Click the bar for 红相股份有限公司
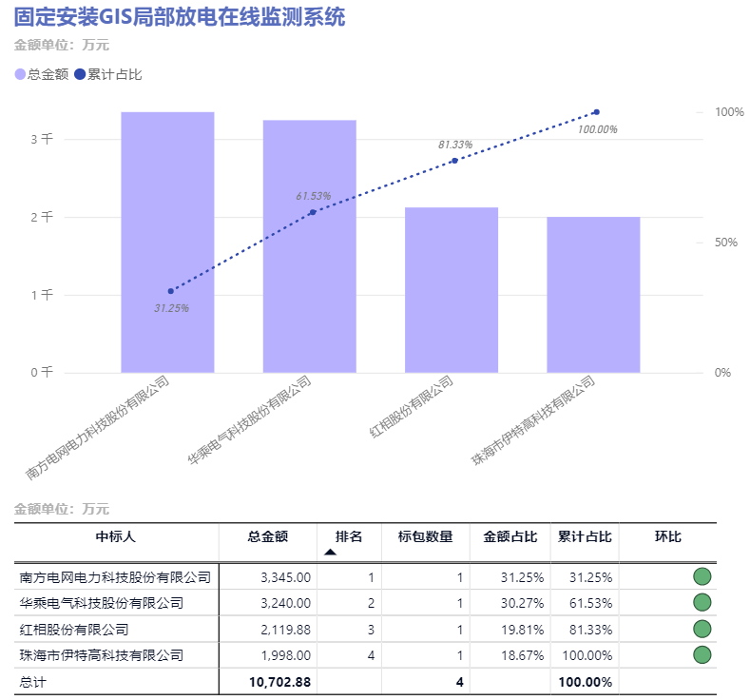The image size is (750, 700). [x=452, y=290]
